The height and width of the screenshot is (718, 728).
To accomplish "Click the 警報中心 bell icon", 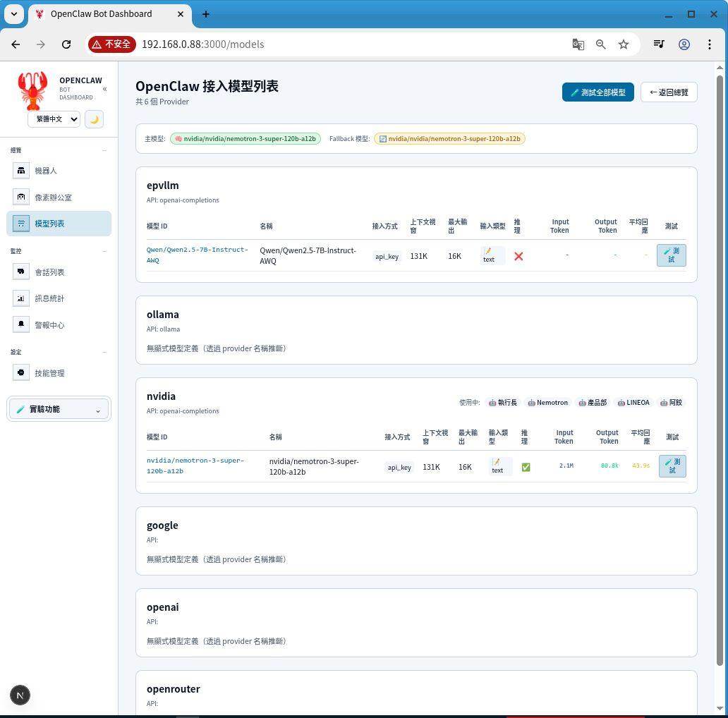I will click(x=21, y=325).
